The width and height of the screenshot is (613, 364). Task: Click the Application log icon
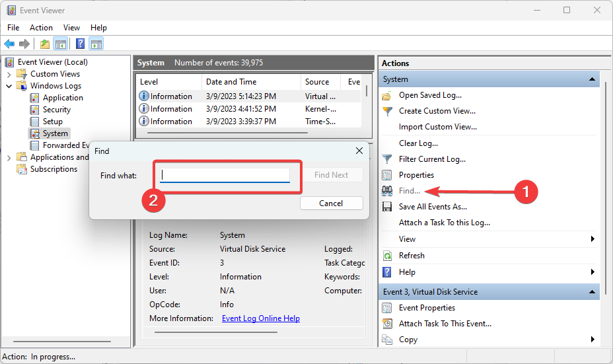point(35,98)
